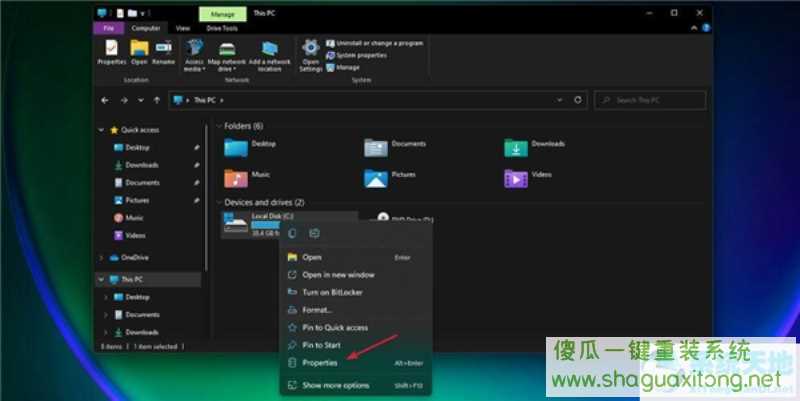Choose Open in the context menu
The width and height of the screenshot is (800, 401).
point(355,257)
